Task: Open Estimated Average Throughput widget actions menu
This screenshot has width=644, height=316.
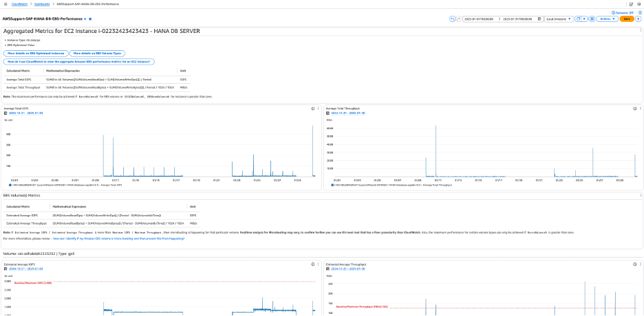Action: tap(640, 264)
